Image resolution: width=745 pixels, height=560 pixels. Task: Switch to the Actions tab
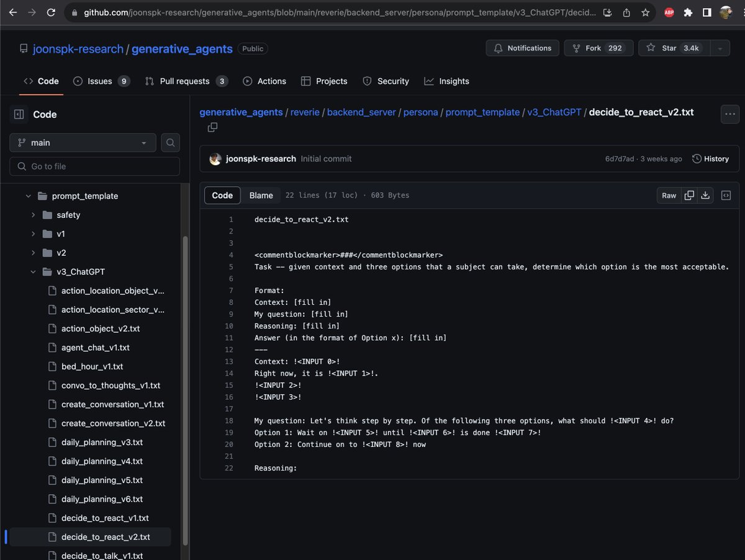coord(264,81)
